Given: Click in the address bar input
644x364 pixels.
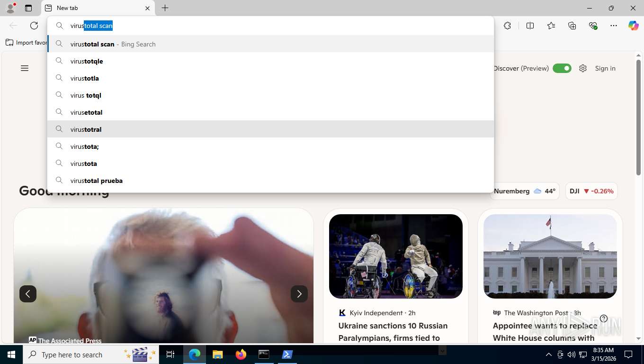Looking at the screenshot, I should click(x=270, y=26).
